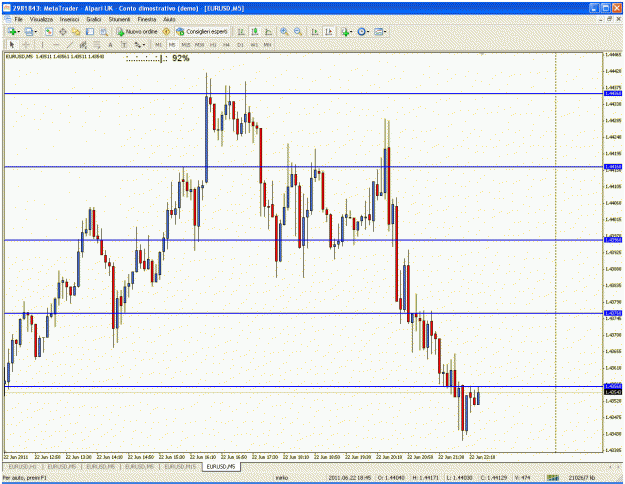The width and height of the screenshot is (625, 484).
Task: Launch MetaEditor with the yellow diamond icon
Action: tap(167, 31)
